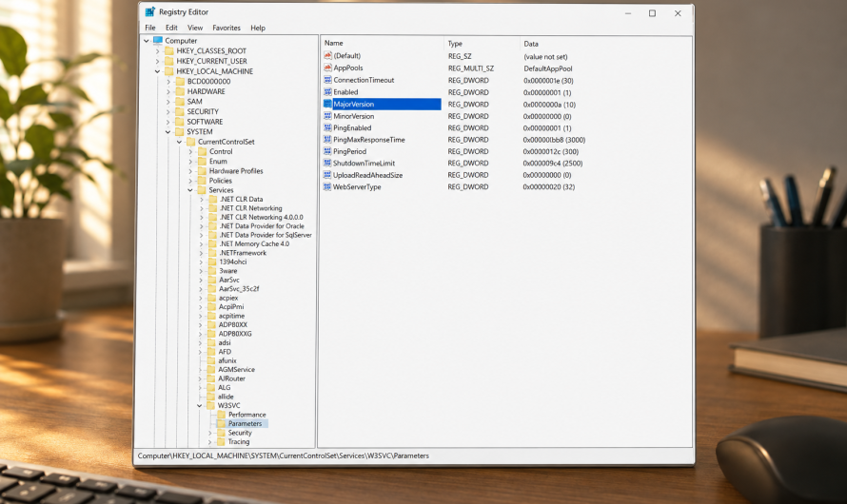Select the .NET CLR Data service key
Image resolution: width=847 pixels, height=504 pixels.
241,199
